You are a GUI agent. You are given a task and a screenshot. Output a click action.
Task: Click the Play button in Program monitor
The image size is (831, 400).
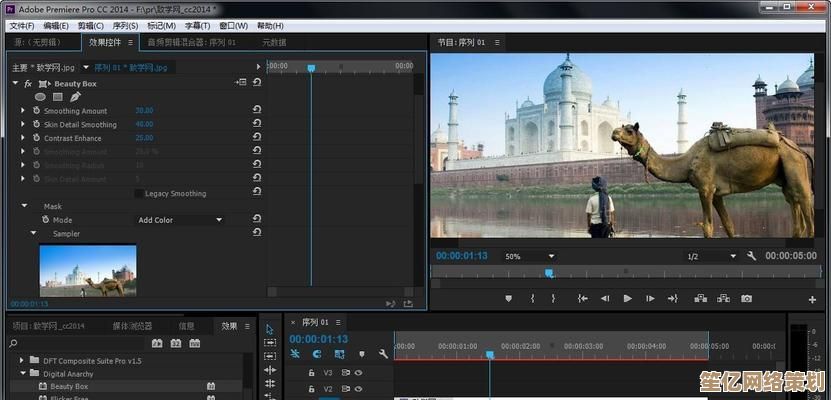[x=627, y=298]
